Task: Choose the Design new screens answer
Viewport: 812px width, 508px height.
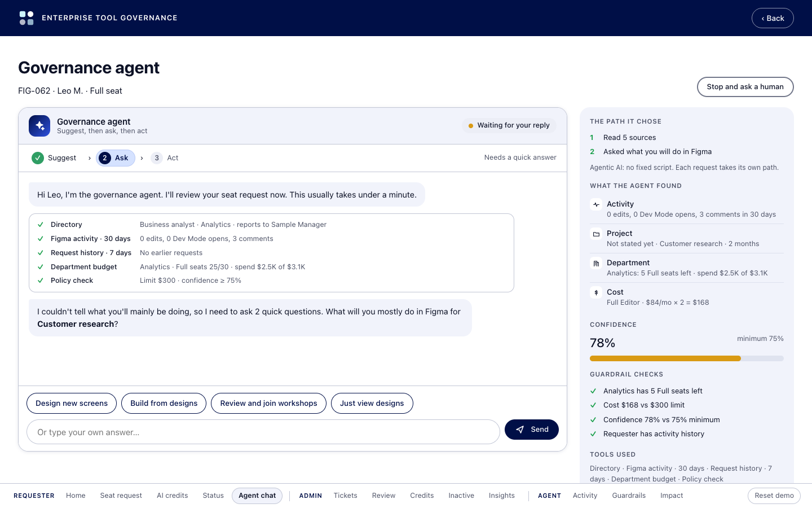Action: [x=72, y=404]
